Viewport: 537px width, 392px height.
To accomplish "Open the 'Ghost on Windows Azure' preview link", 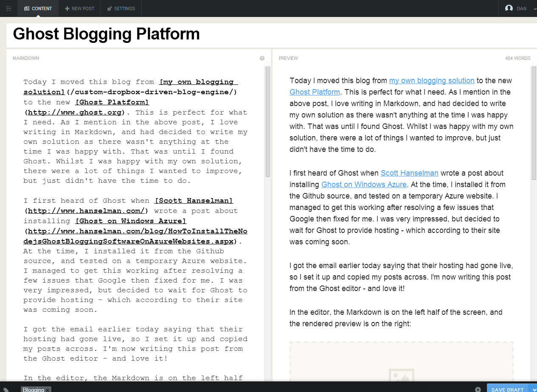I will coord(364,185).
